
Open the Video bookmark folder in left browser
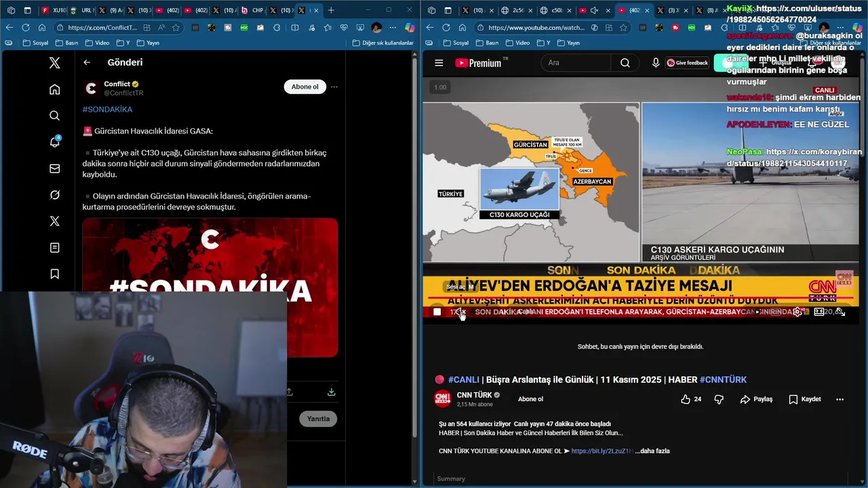[98, 43]
